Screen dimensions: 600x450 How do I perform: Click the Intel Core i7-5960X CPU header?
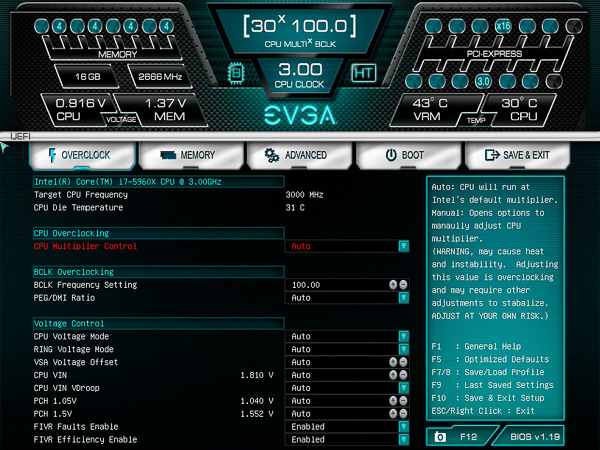coord(158,182)
